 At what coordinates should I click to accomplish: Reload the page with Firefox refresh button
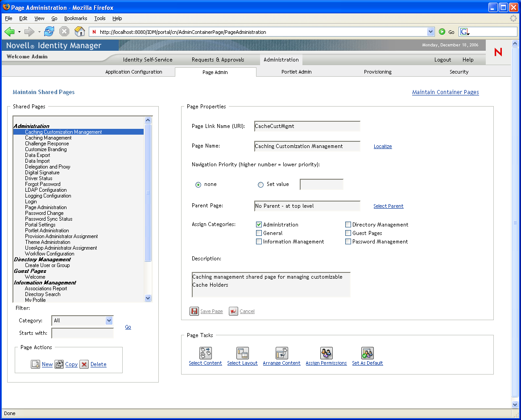[49, 32]
